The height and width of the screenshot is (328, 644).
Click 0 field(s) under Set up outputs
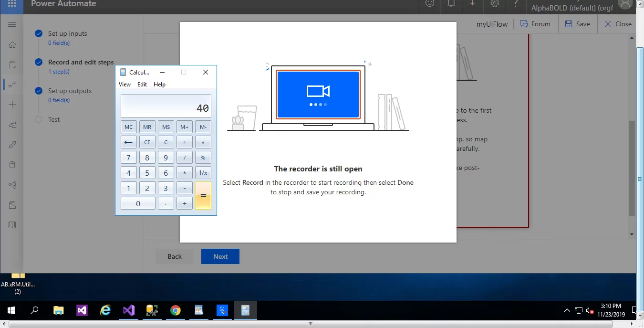[x=59, y=100]
